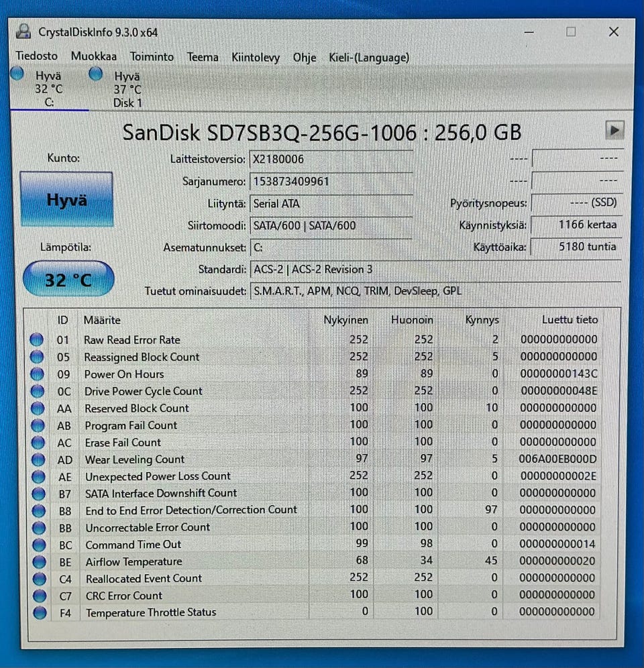Click status orb of Raw Read Error Rate
Screen dimensions: 644x668
coord(37,339)
